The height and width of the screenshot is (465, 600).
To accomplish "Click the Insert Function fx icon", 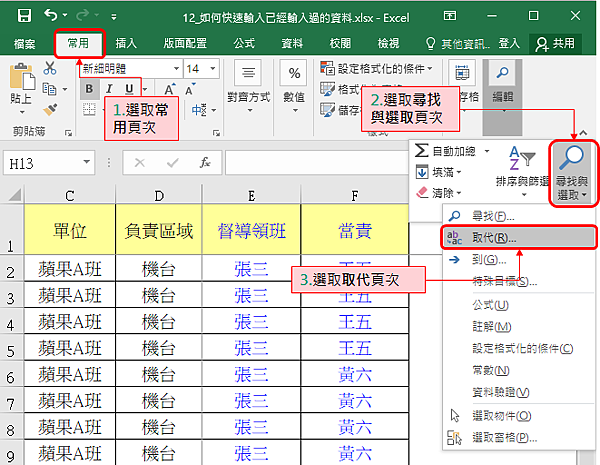I will point(205,163).
